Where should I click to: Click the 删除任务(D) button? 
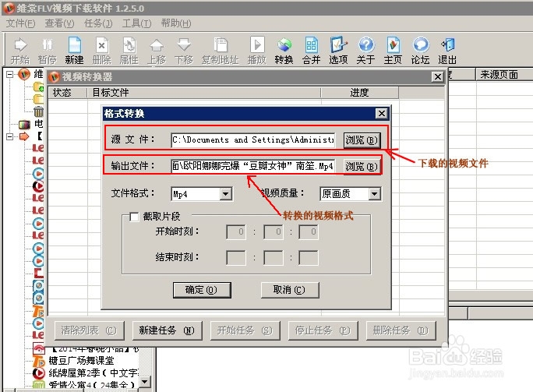click(x=401, y=330)
